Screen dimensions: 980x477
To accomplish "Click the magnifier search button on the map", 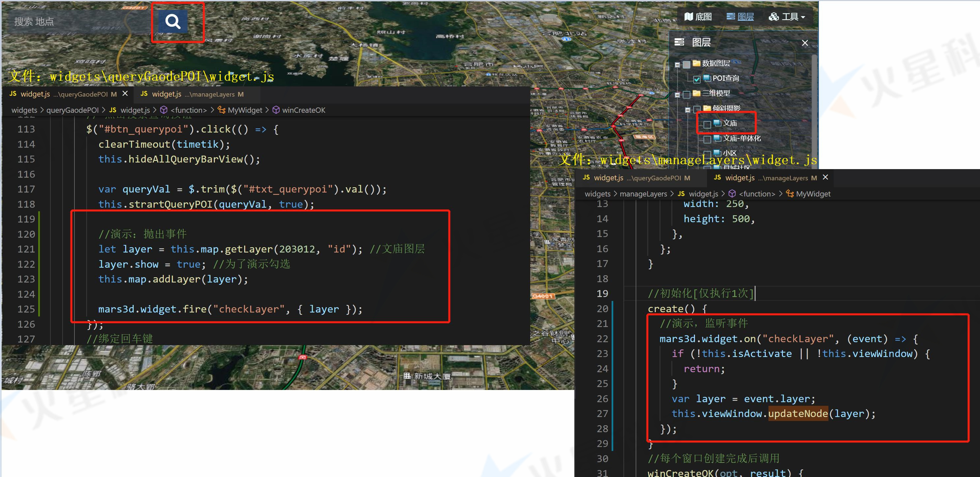I will [x=173, y=22].
